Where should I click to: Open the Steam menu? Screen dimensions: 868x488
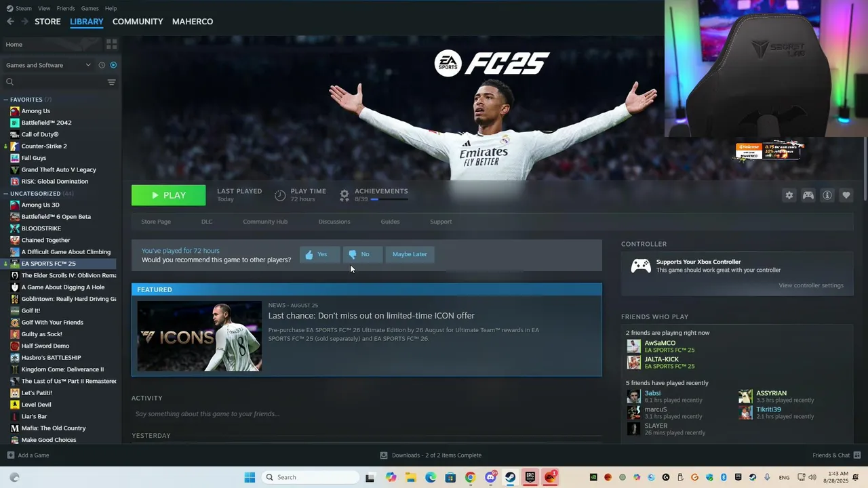[19, 8]
